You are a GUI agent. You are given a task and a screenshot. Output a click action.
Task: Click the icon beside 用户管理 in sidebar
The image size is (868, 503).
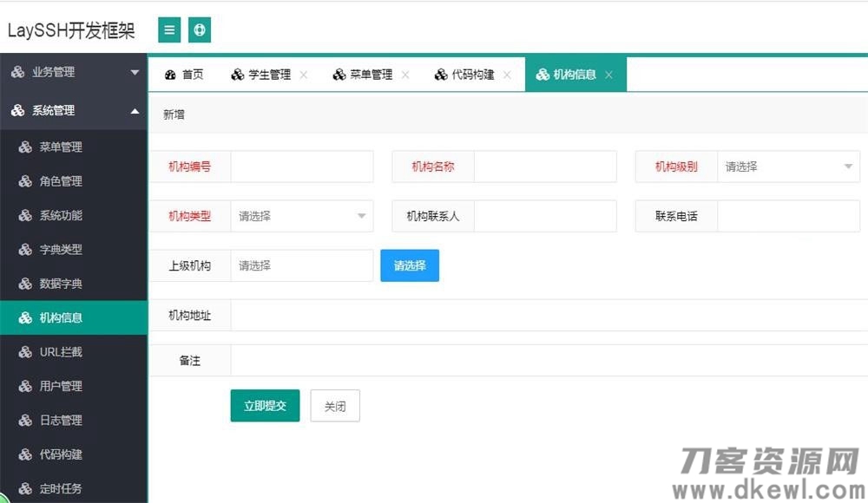[24, 386]
